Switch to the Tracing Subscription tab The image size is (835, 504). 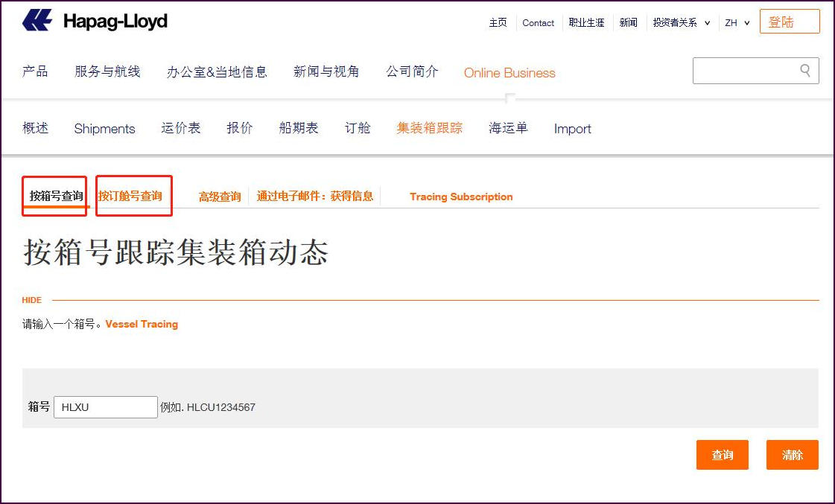tap(461, 197)
